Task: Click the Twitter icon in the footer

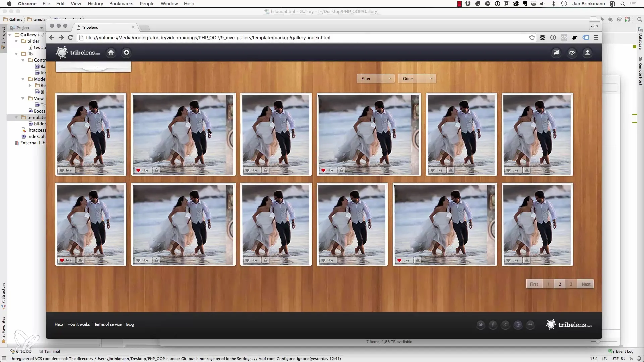Action: [481, 324]
